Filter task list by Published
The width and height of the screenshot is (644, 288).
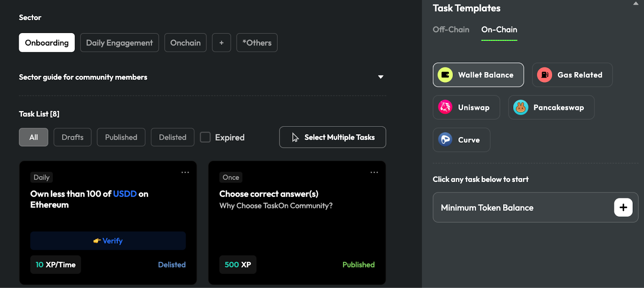pyautogui.click(x=121, y=137)
